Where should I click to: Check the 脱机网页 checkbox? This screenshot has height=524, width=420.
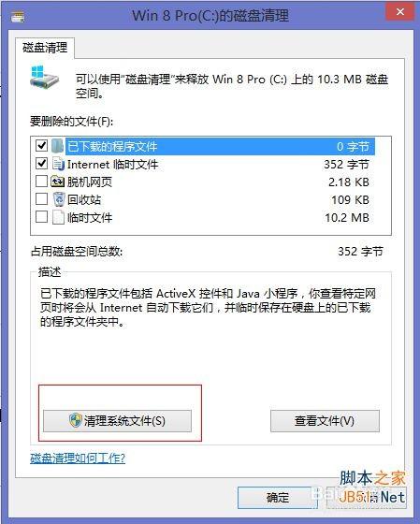coord(41,182)
